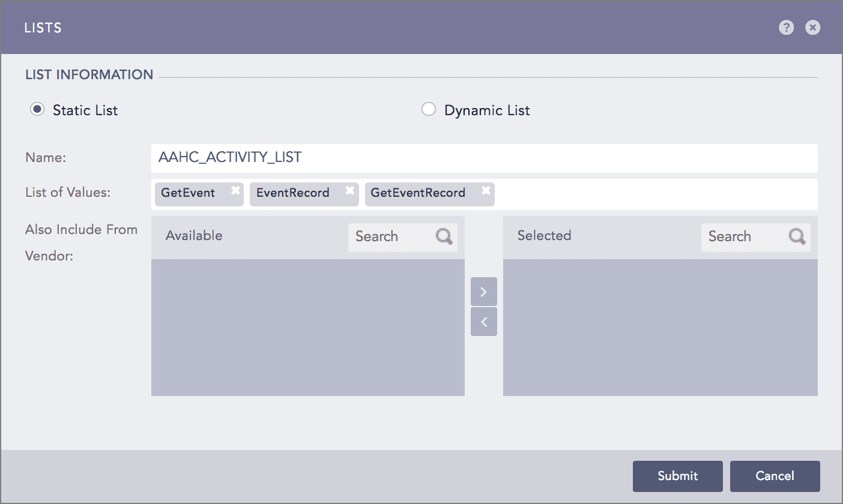Move items left with the arrow button
This screenshot has width=843, height=504.
click(484, 322)
